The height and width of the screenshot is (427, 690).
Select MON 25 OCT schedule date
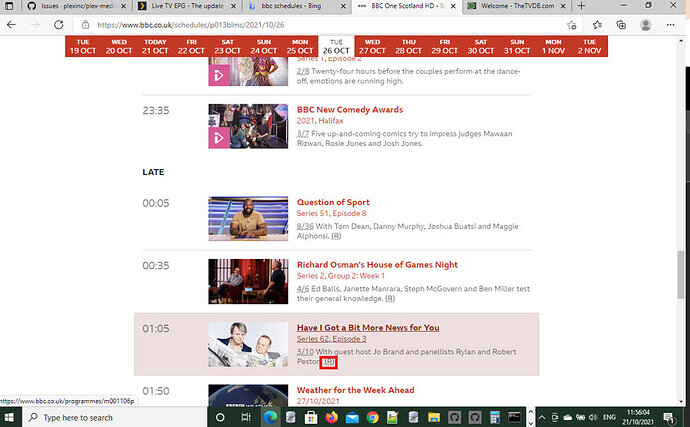(x=300, y=46)
